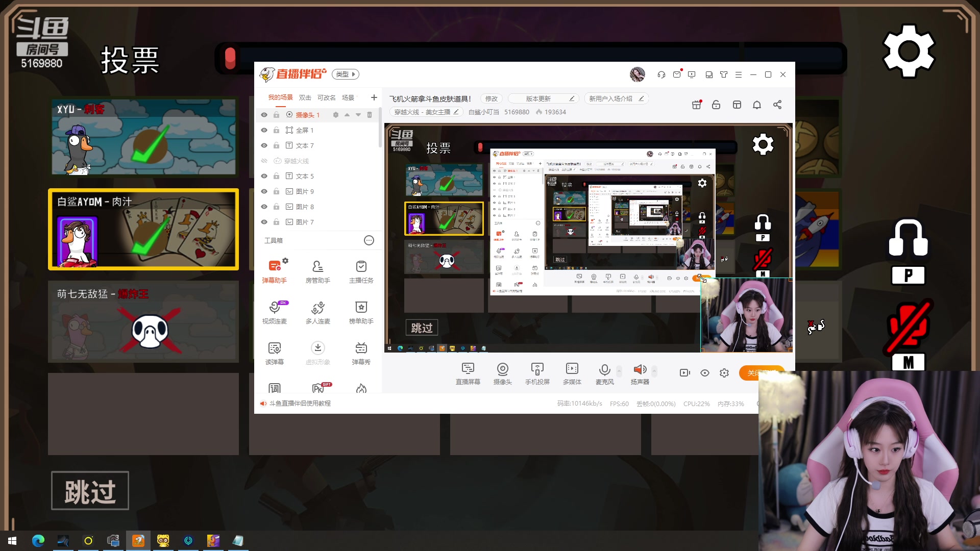Expand the 类型 selector next to logo
Viewport: 980px width, 551px height.
coord(346,74)
